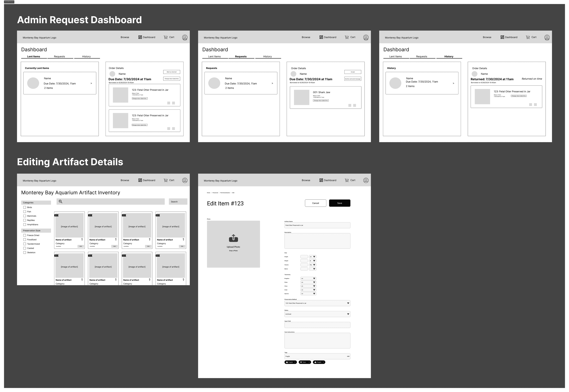569x392 pixels.
Task: Remove the Toxic tag with its X
Action: tap(309, 362)
